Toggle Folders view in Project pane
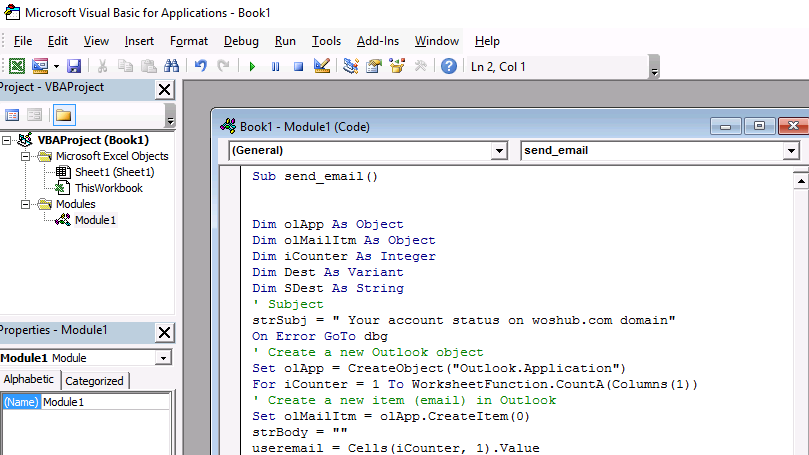Screen dimensions: 809x455 click(x=63, y=115)
